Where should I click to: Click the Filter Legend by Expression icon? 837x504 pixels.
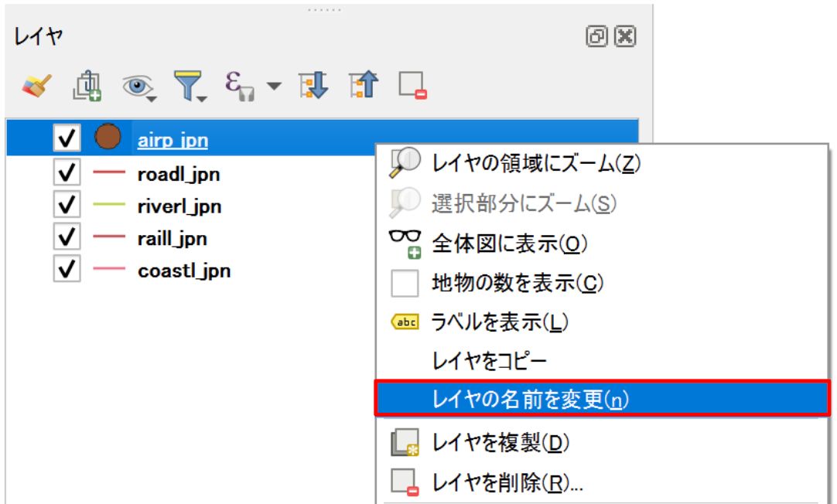240,86
